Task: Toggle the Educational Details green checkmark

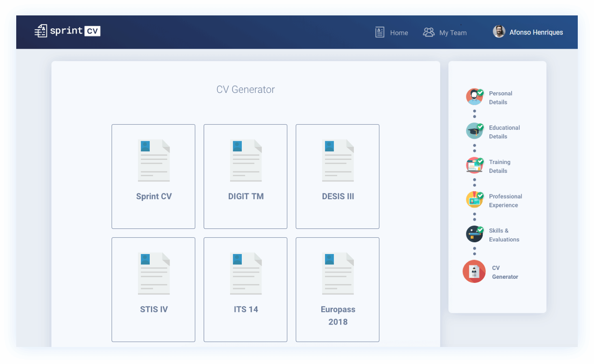Action: click(x=481, y=126)
